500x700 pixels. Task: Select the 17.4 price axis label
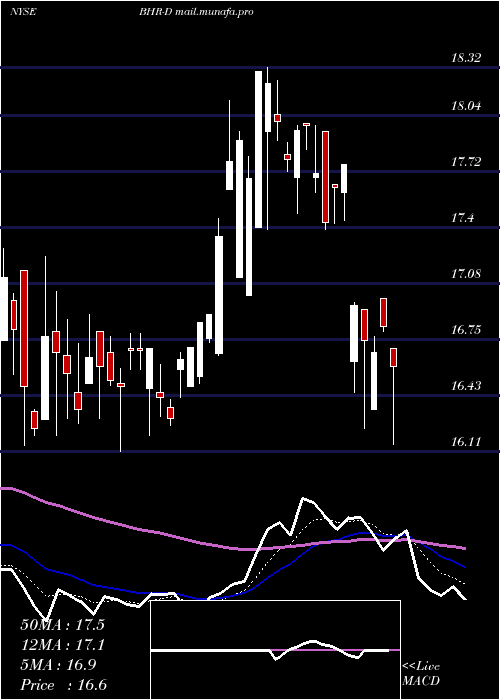tap(463, 218)
